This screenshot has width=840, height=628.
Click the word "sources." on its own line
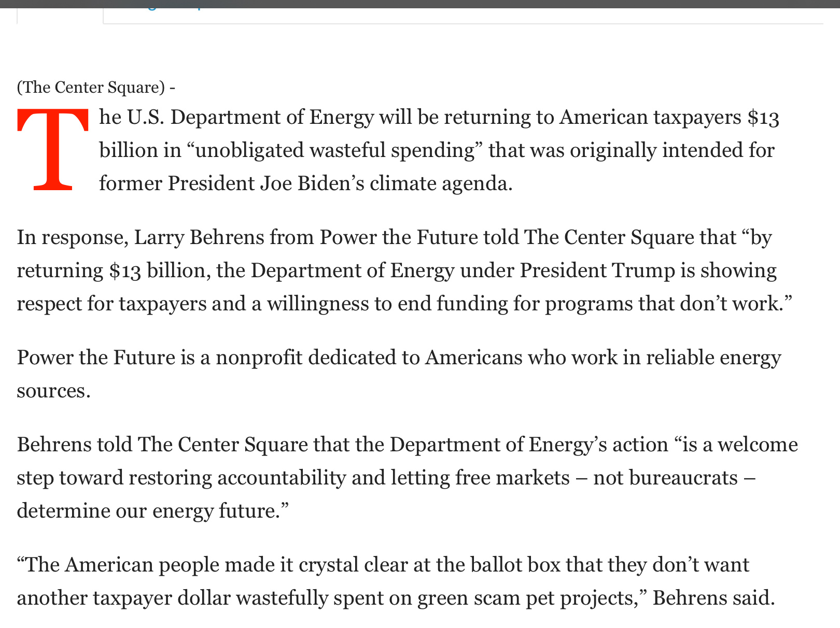click(54, 391)
